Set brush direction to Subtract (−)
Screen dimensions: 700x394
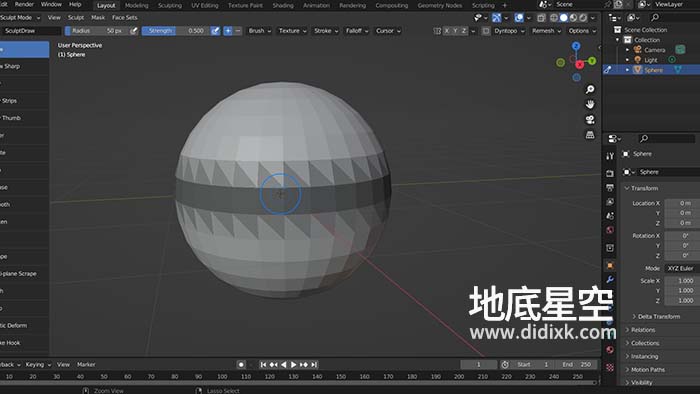point(238,31)
